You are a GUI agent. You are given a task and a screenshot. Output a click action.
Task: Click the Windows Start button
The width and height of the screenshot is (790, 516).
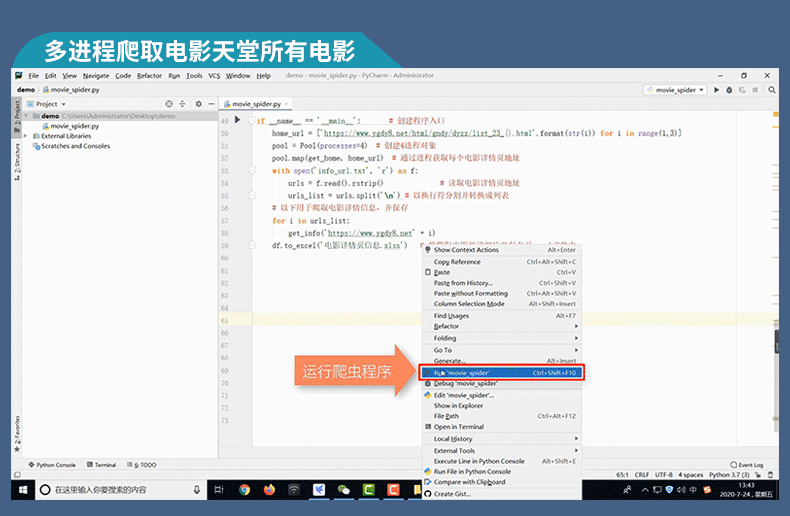click(23, 489)
